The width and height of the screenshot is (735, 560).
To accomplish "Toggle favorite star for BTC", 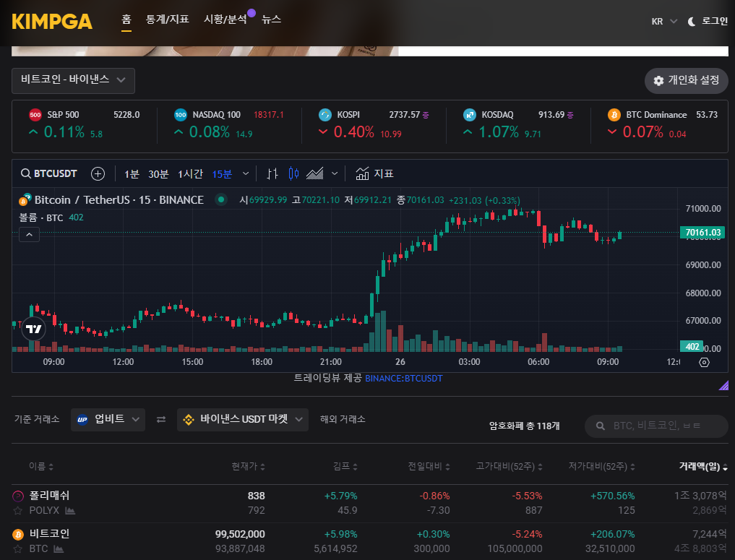I will (18, 548).
